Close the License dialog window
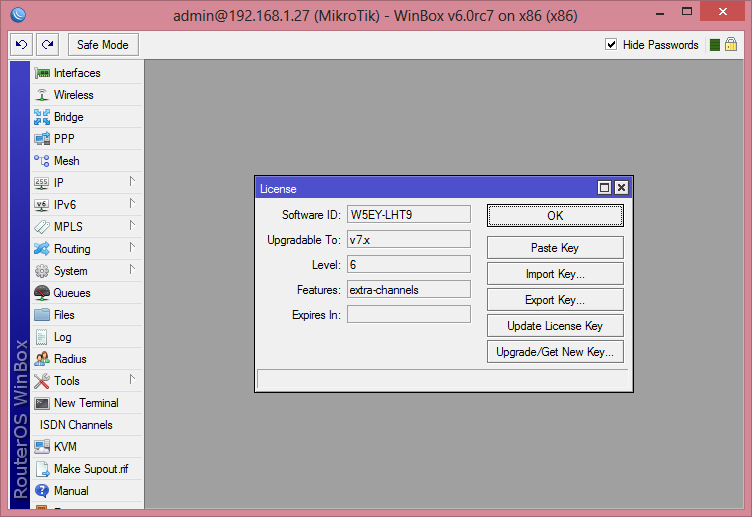This screenshot has width=752, height=517. 621,188
